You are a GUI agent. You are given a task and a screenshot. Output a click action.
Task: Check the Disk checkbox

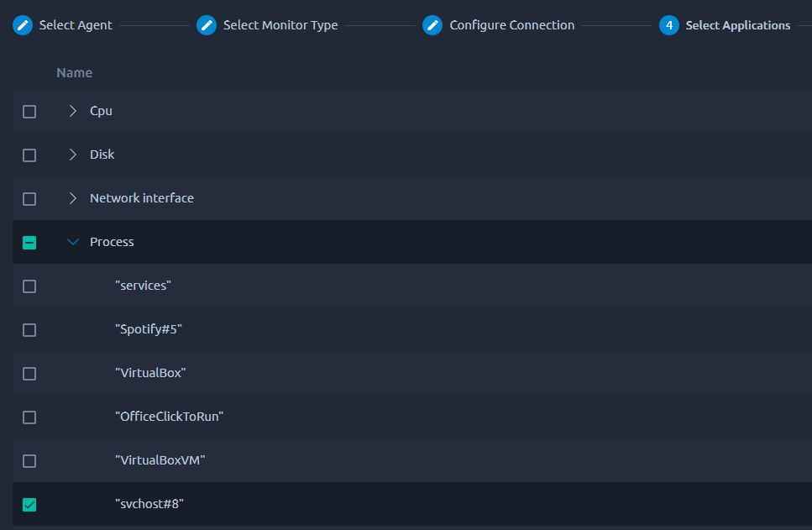tap(29, 155)
